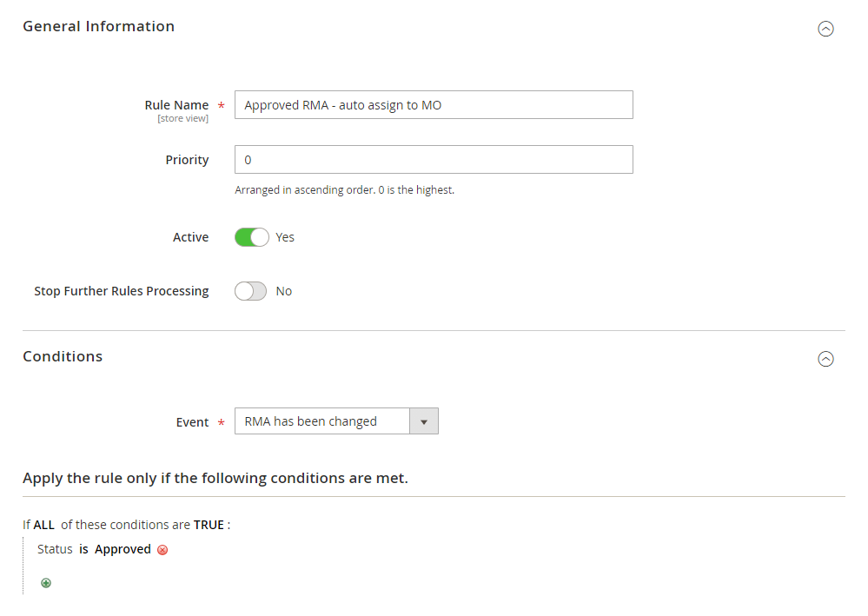Change the TRUE value in conditions

click(x=209, y=525)
